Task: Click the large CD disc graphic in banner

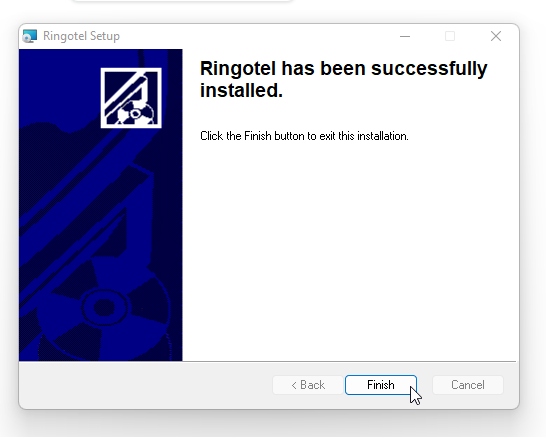Action: point(104,308)
